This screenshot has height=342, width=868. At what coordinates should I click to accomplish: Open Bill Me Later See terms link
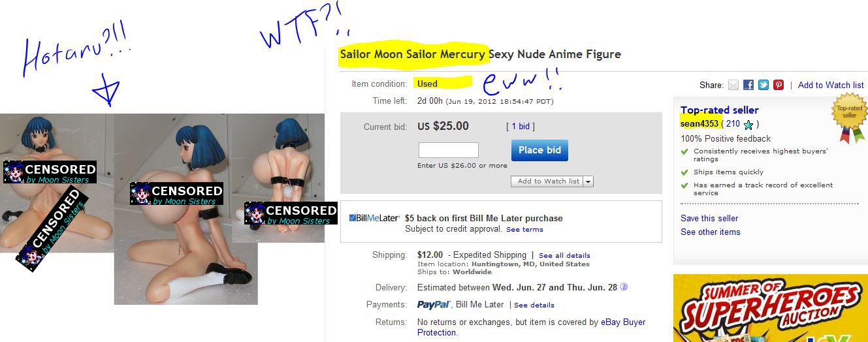click(524, 229)
